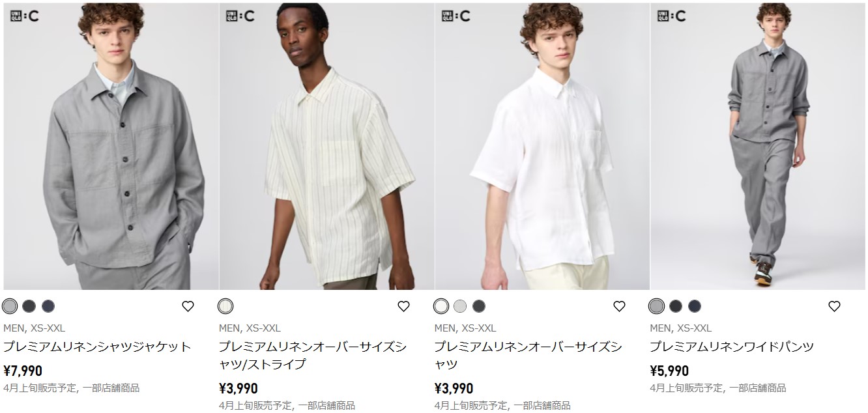This screenshot has width=868, height=413.
Task: Select gray color for the shirt jacket
Action: 10,306
